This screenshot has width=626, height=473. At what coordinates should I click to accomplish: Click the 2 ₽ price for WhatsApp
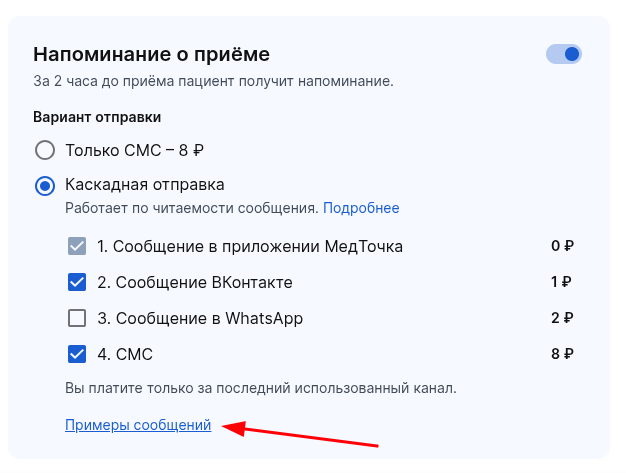(562, 318)
